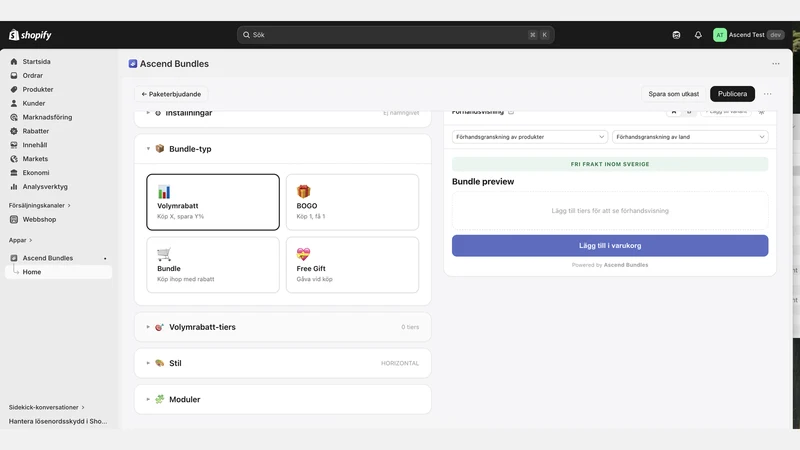This screenshot has width=800, height=450.
Task: Click FRI FRAKT INOM SVERIGE banner
Action: 610,164
